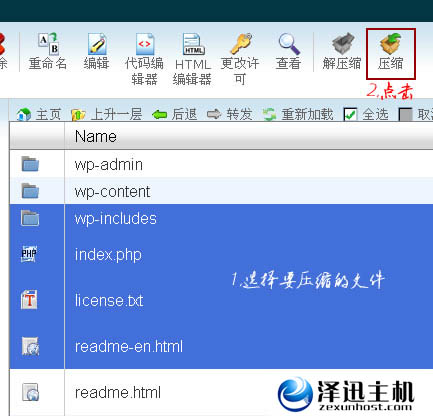The width and height of the screenshot is (433, 416).
Task: Click the grey deselect-all checkbox
Action: click(x=405, y=115)
